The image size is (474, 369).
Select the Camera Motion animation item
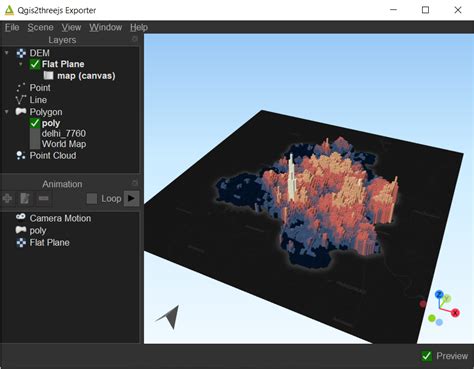pos(60,218)
